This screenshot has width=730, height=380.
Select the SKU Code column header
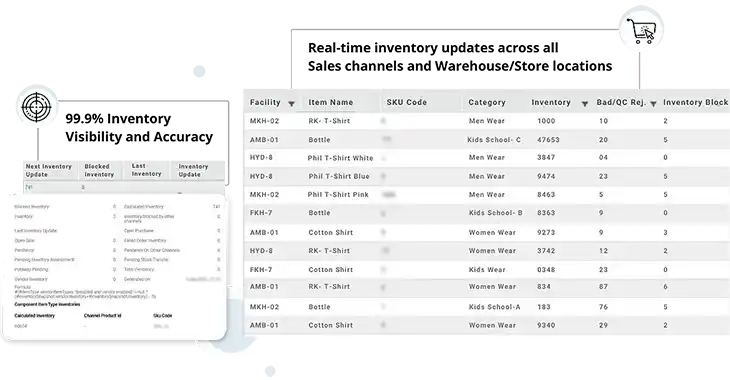[406, 102]
